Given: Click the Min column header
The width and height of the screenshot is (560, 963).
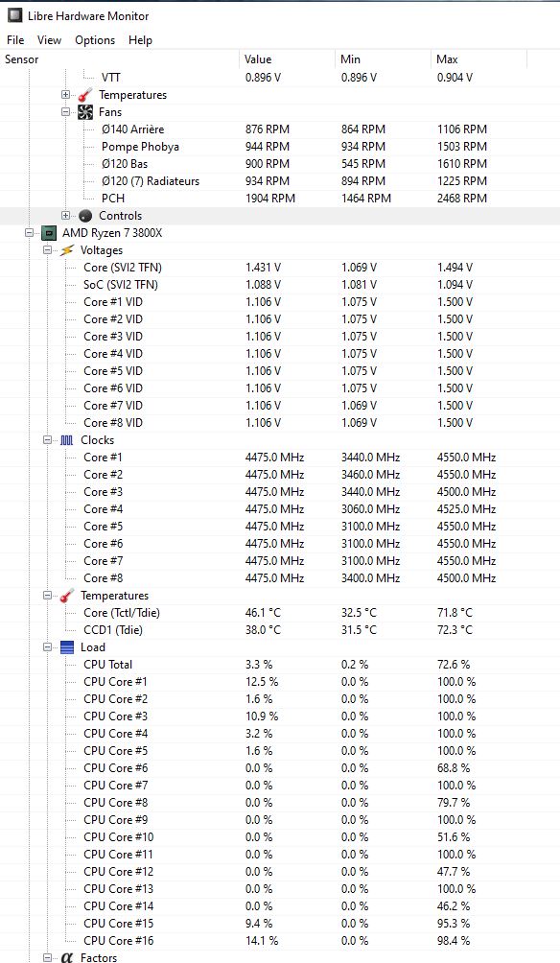Looking at the screenshot, I should tap(384, 59).
